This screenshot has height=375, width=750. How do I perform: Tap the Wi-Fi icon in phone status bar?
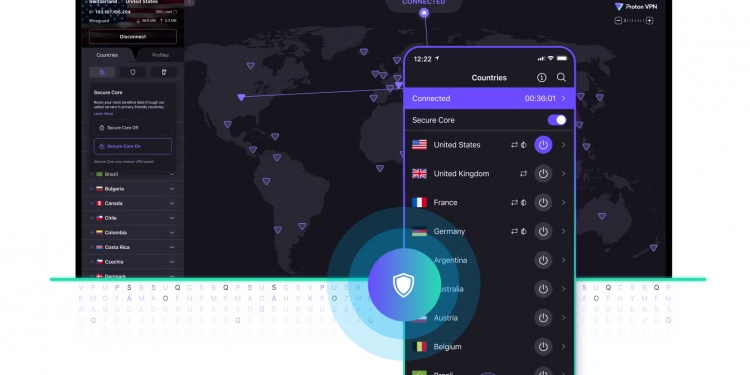click(x=551, y=58)
